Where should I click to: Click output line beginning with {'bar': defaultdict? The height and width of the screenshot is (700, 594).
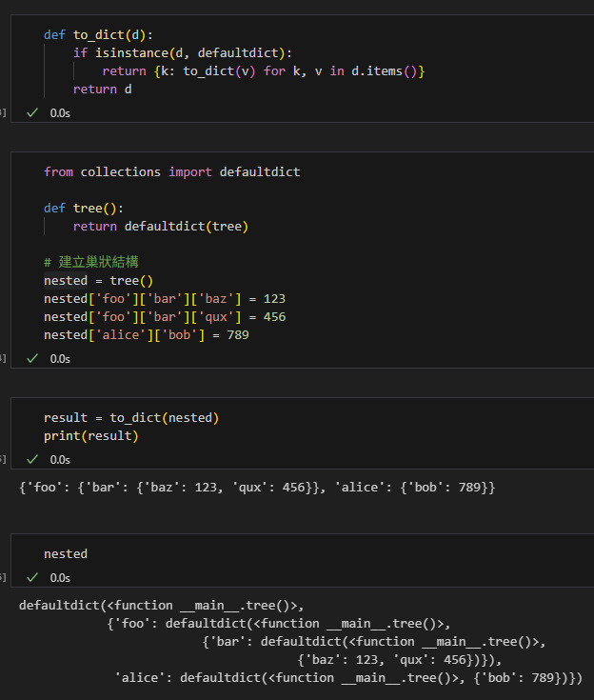(x=374, y=642)
